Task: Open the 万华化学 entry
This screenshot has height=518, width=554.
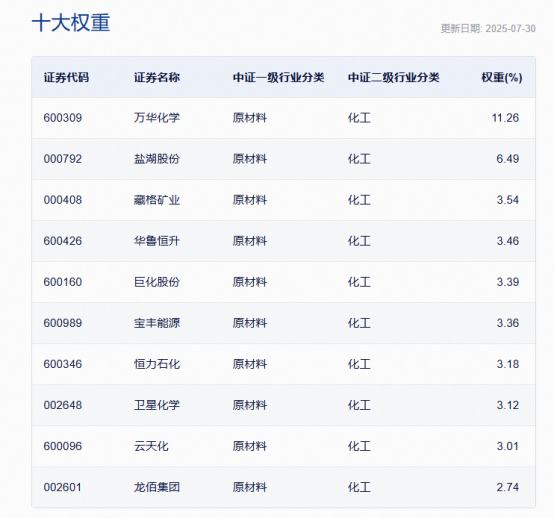Action: click(x=157, y=118)
